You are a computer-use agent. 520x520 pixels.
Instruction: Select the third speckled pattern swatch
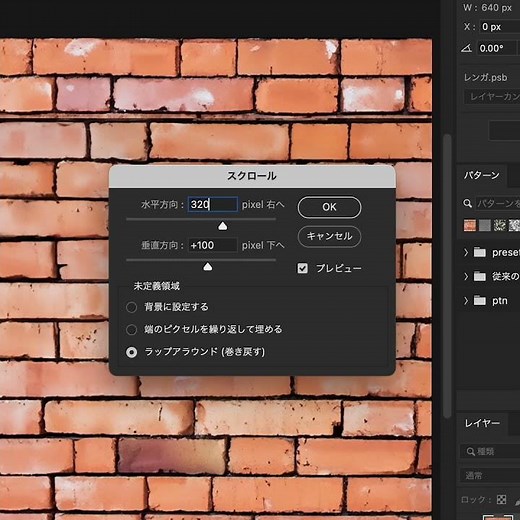point(499,225)
